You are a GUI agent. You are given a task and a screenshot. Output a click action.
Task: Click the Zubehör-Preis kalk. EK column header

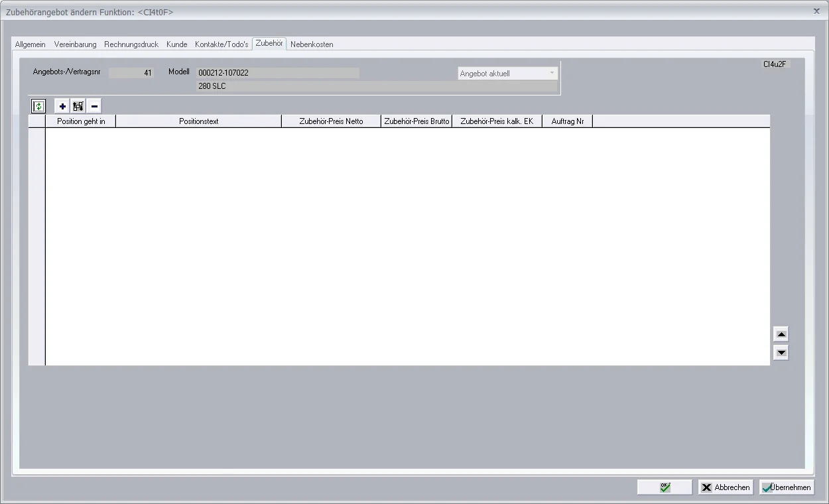497,121
